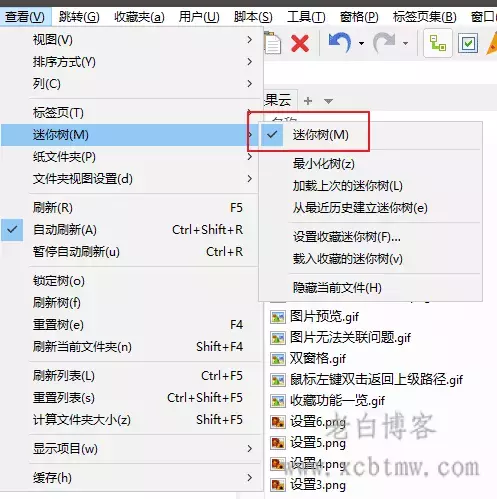Click the paste document toolbar icon
497x499 pixels.
pyautogui.click(x=273, y=43)
